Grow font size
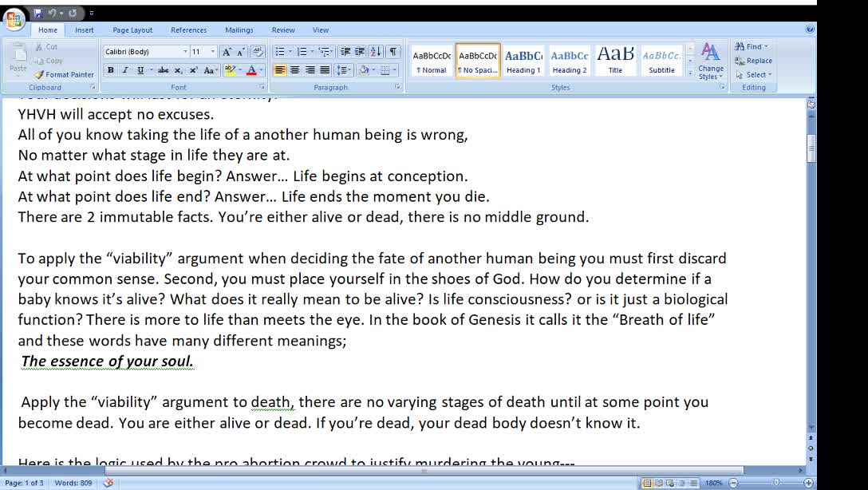 tap(226, 52)
